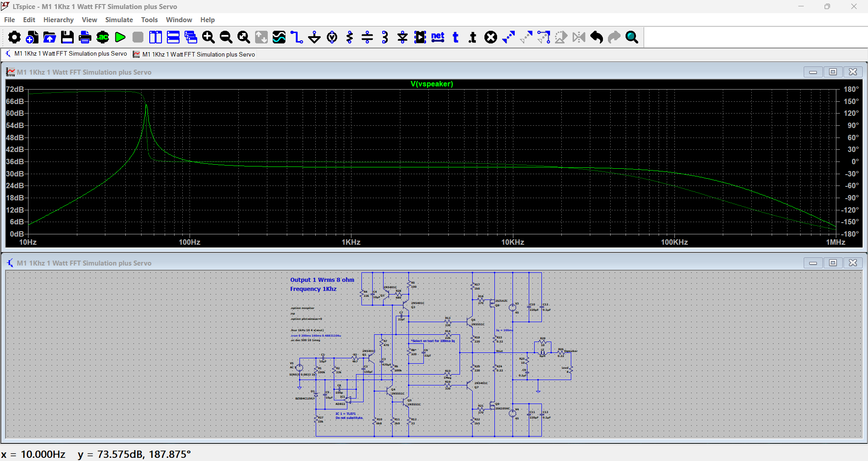
Task: Select the draw Wire tool
Action: pos(297,37)
